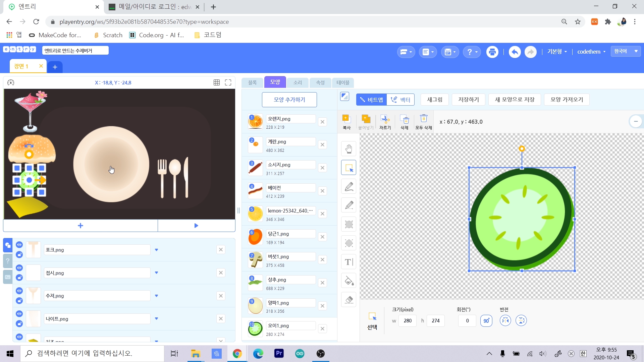Toggle lock on 접시.png object

point(19,278)
